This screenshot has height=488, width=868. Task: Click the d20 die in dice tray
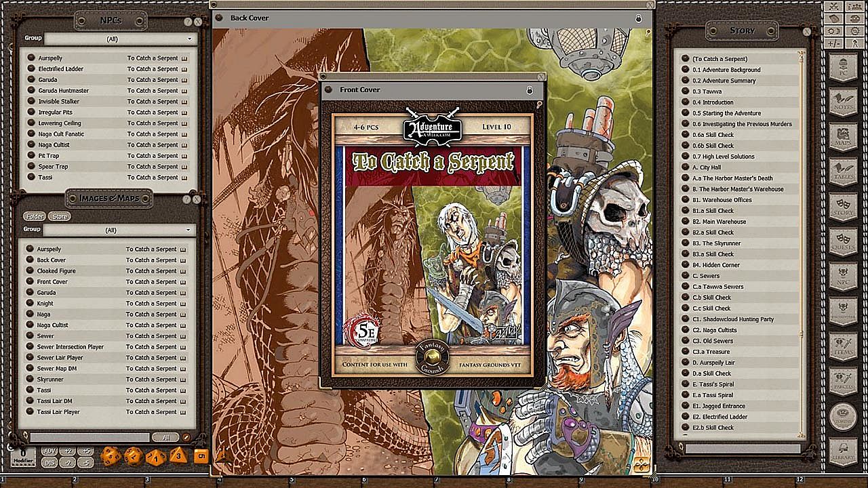click(x=110, y=456)
